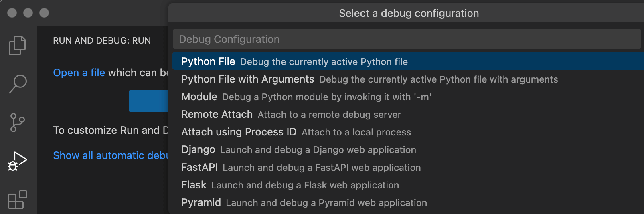The image size is (644, 214).
Task: Choose Python File with Arguments option
Action: click(x=247, y=79)
